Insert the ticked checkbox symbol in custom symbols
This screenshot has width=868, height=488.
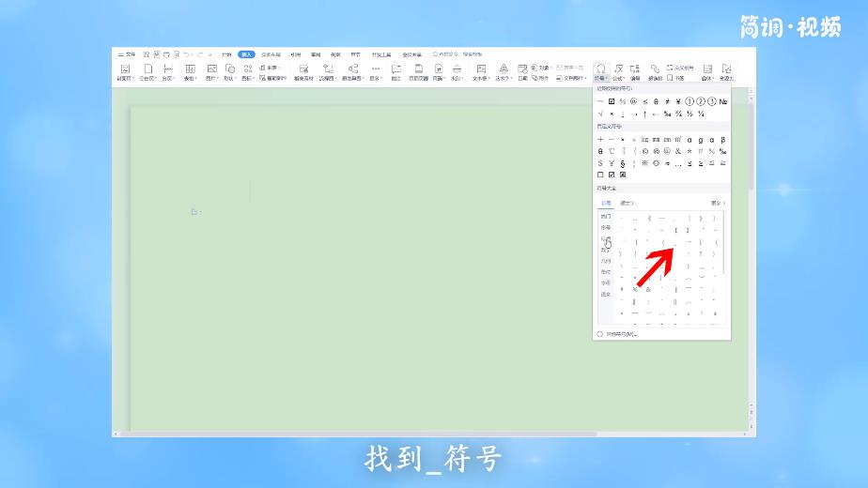tap(612, 175)
